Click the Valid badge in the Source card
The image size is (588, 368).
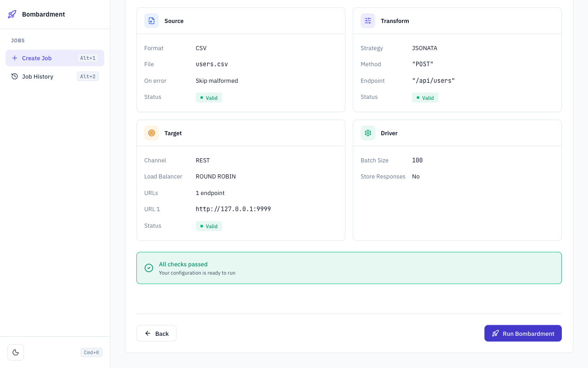209,98
